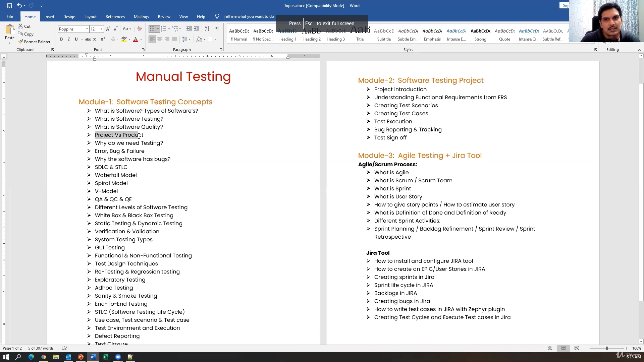Viewport: 644px width, 362px height.
Task: Switch to Web Layout view
Action: (x=577, y=348)
